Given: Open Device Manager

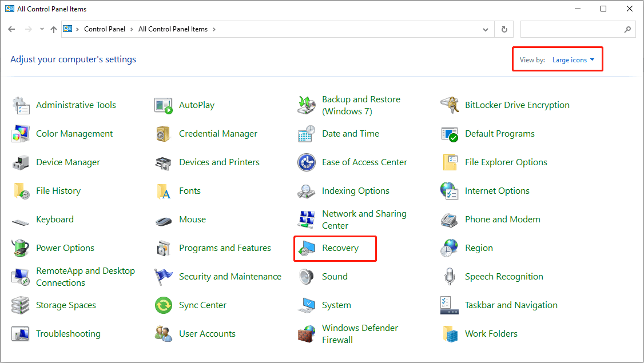Looking at the screenshot, I should coord(67,162).
